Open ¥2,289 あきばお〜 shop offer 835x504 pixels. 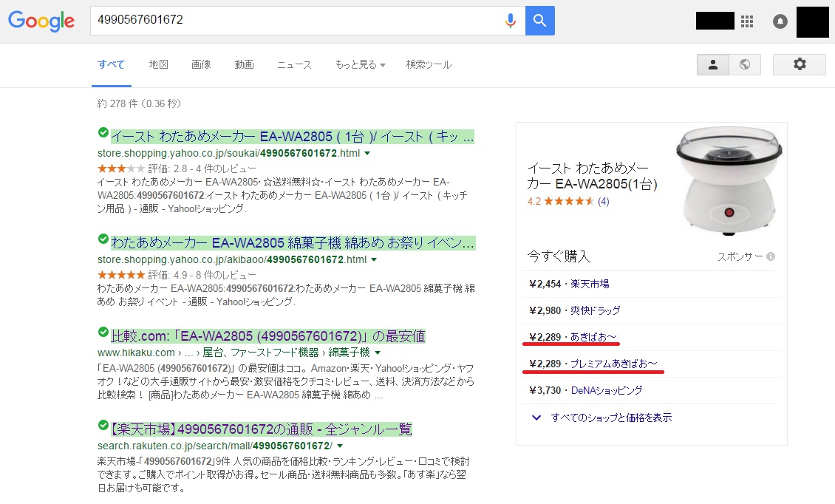point(573,337)
